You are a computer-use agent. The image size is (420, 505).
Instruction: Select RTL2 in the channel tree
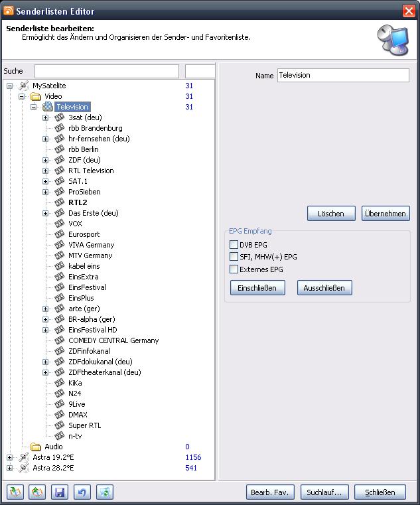[78, 202]
